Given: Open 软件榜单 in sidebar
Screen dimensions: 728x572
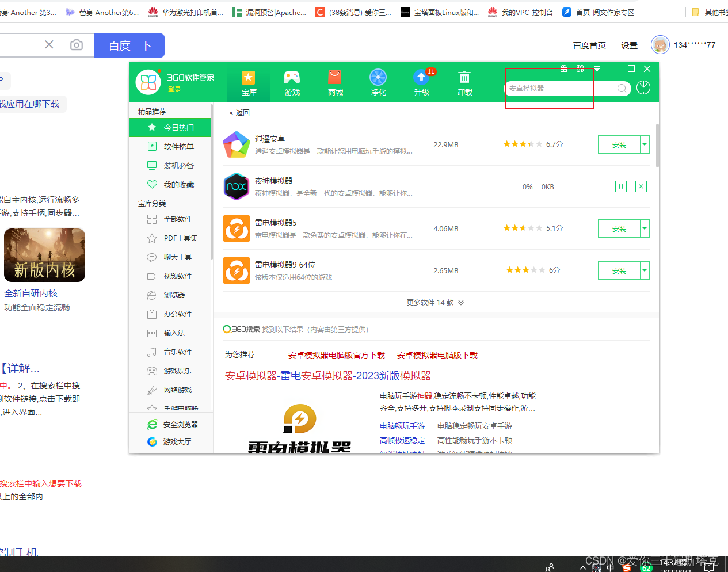Looking at the screenshot, I should 170,147.
